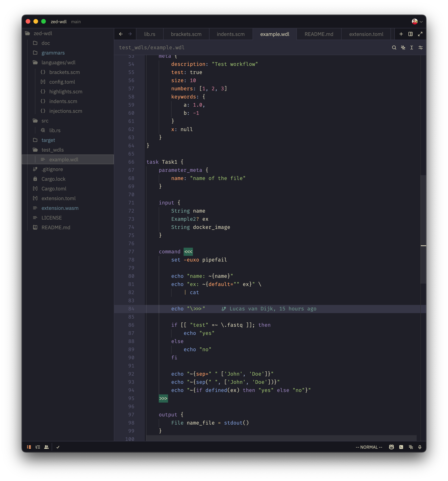
Task: Open .gitignore in the project tree
Action: [x=68, y=169]
